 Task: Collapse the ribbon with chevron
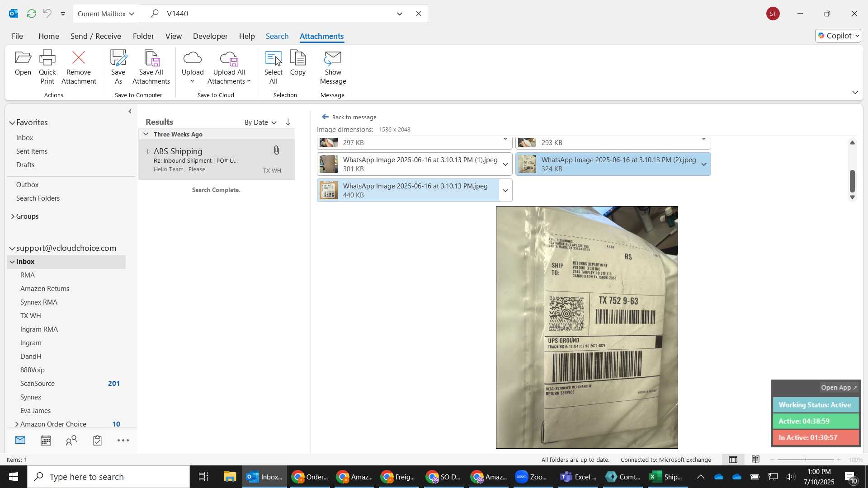coord(855,93)
